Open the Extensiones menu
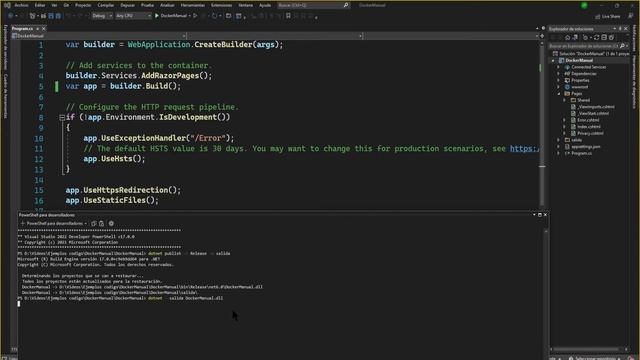Viewport: 640px width, 360px height. pos(222,5)
